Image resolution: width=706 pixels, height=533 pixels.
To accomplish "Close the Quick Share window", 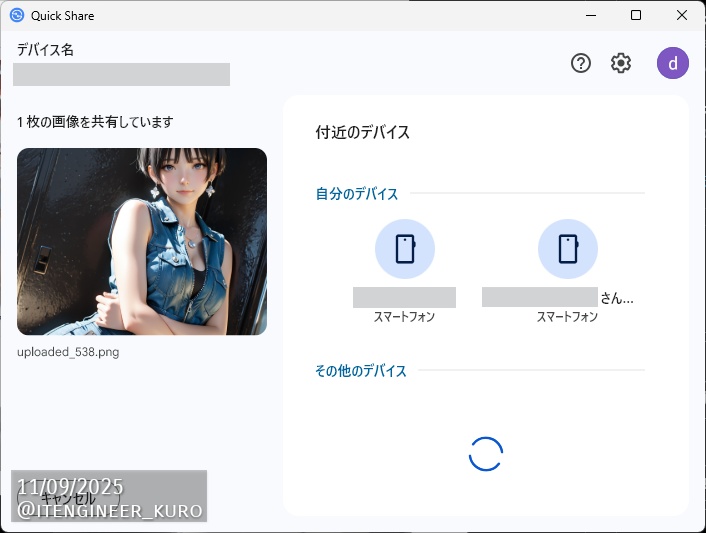I will point(682,15).
